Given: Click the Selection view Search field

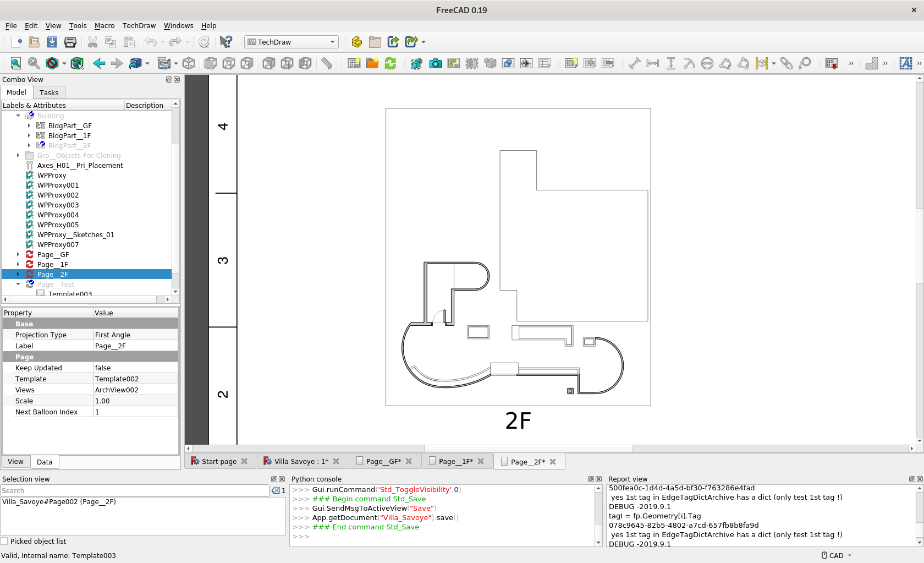Looking at the screenshot, I should click(135, 490).
